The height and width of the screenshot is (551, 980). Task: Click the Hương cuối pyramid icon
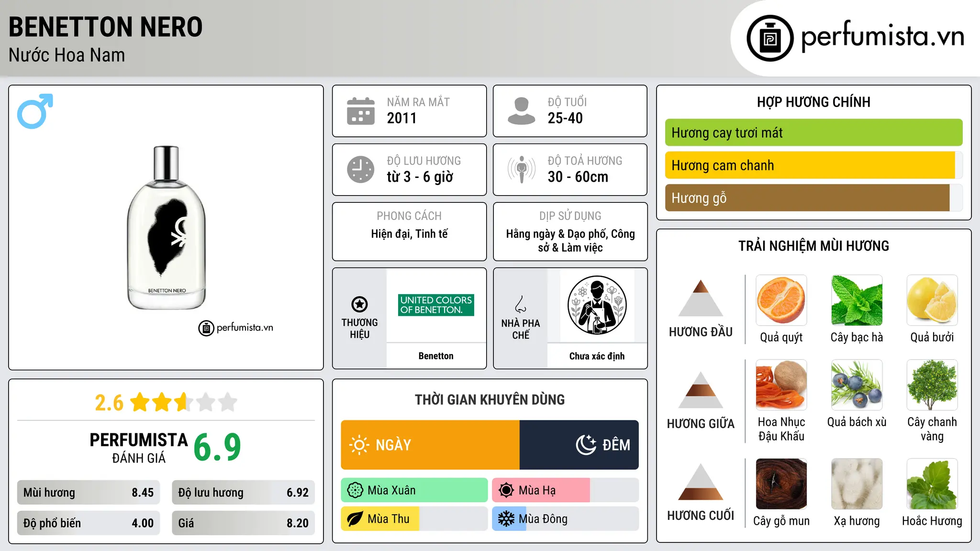(x=701, y=482)
